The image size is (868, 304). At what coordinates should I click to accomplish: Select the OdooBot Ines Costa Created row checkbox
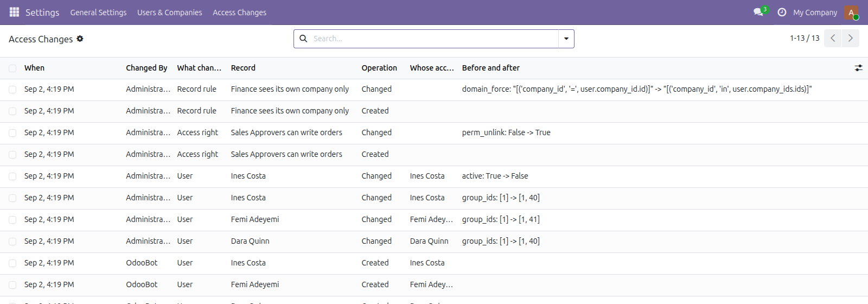(12, 263)
